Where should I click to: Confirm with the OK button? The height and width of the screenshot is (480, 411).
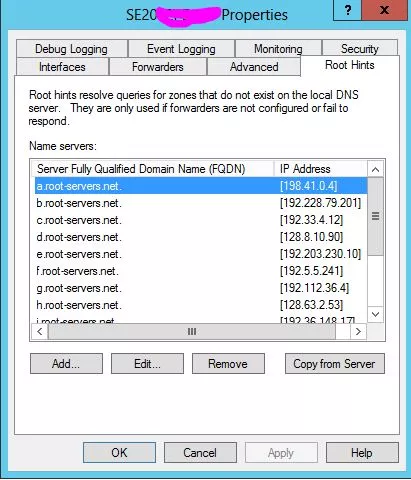[x=119, y=453]
